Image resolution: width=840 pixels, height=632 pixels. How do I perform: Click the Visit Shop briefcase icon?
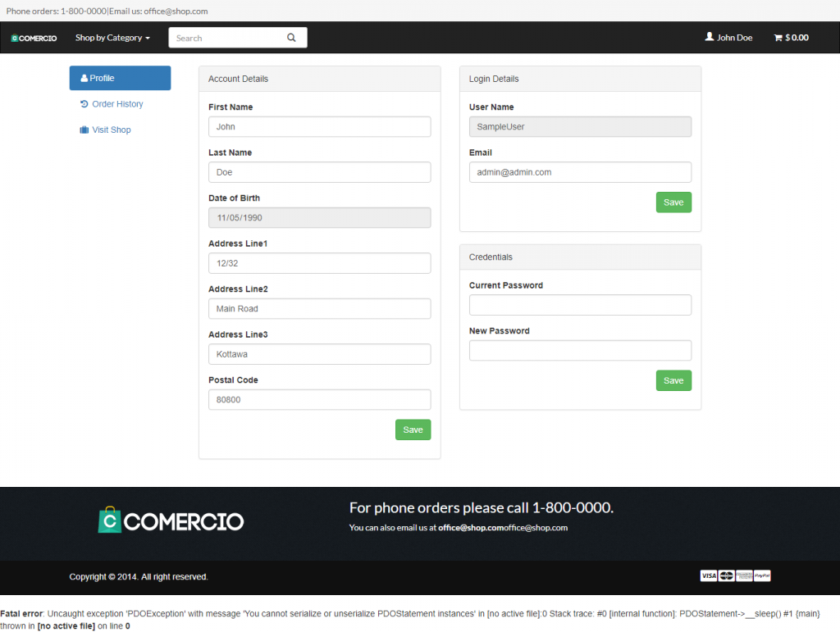click(84, 130)
